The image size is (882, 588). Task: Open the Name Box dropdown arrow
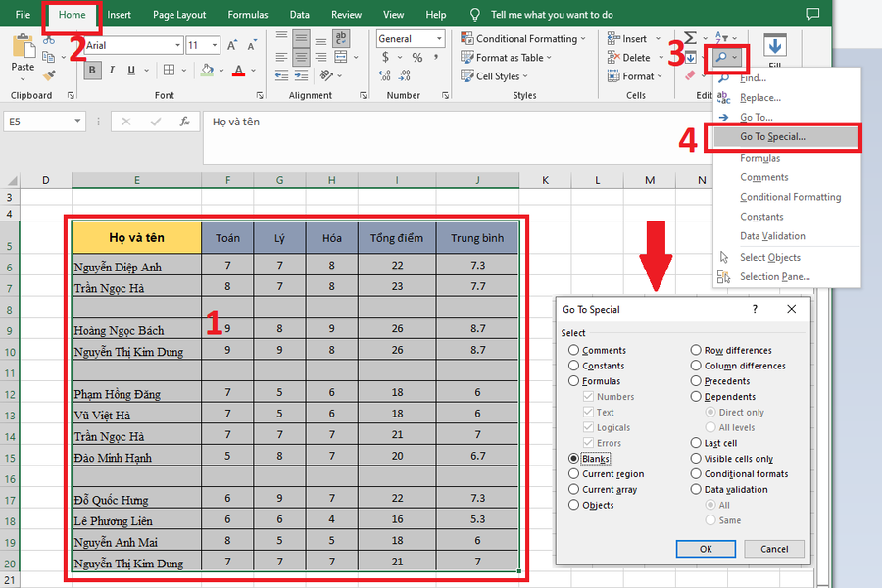(x=77, y=121)
